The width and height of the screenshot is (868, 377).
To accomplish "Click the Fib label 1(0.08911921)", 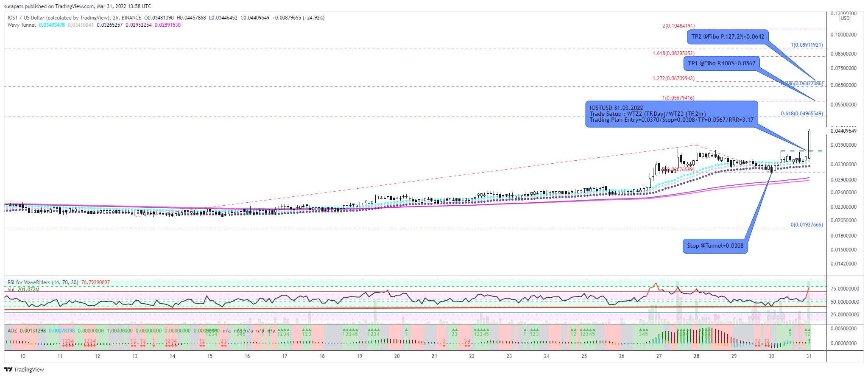I will point(807,45).
